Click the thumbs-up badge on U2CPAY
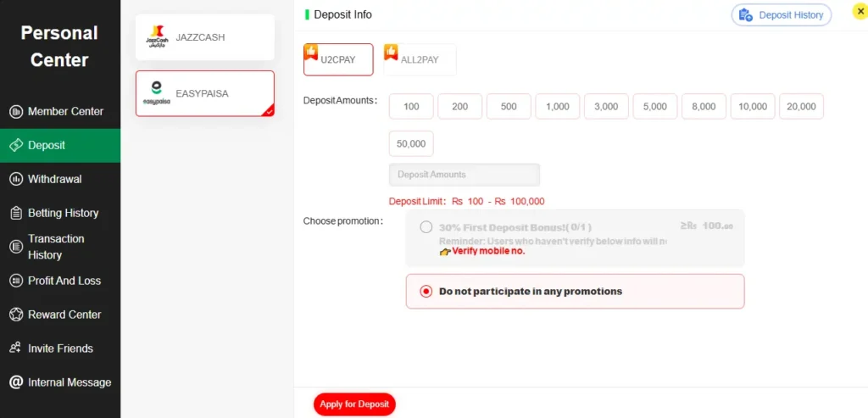The width and height of the screenshot is (868, 418). click(311, 52)
